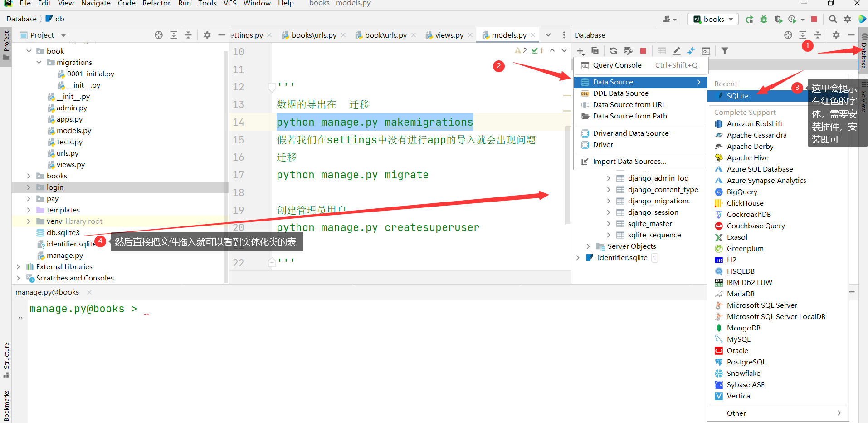Click Expand All icon in Project panel

pyautogui.click(x=174, y=35)
